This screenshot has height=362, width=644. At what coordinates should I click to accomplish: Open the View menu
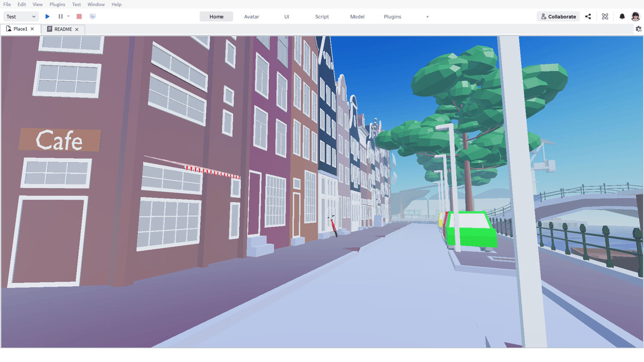(x=37, y=4)
